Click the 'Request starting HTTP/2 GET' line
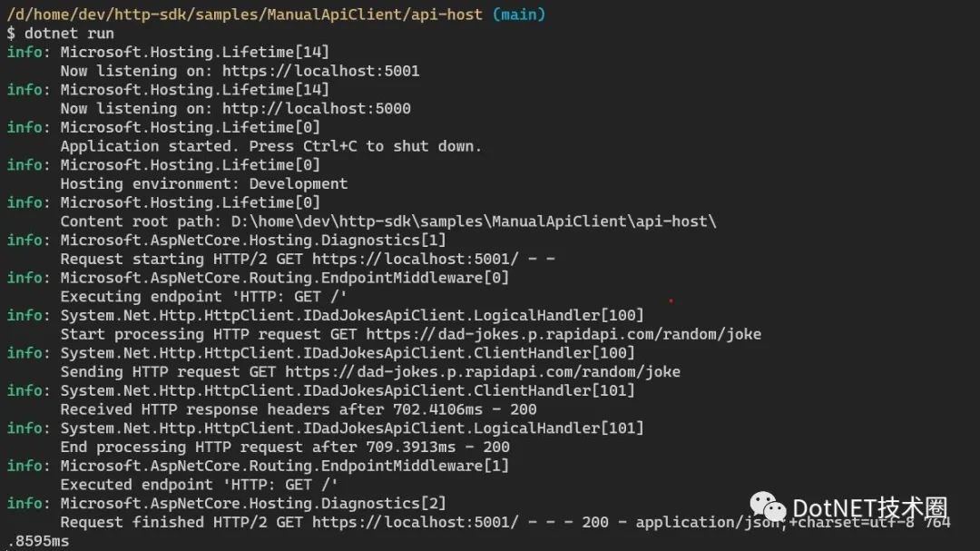Viewport: 980px width, 551px height. 308,259
